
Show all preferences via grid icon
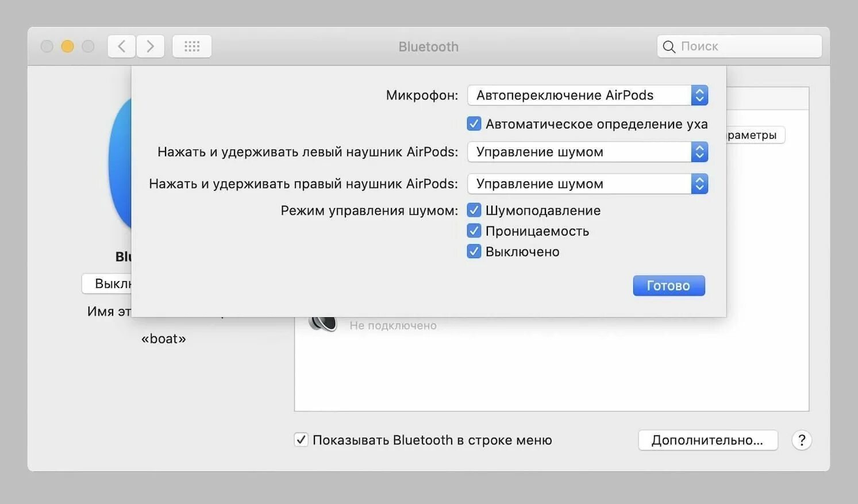[x=192, y=47]
